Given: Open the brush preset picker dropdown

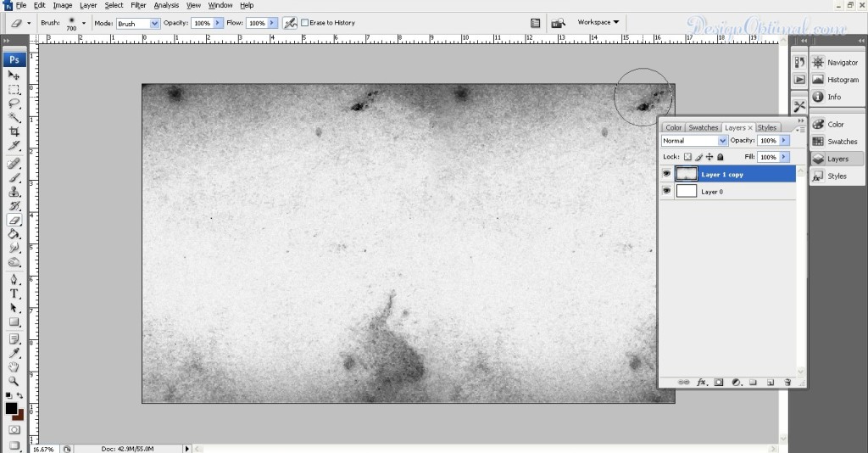Looking at the screenshot, I should click(84, 23).
